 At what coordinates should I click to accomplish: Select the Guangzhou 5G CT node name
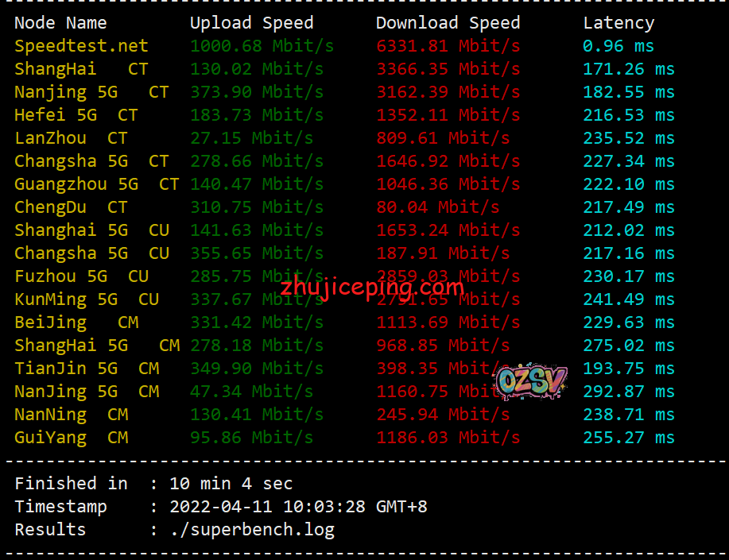click(x=96, y=184)
